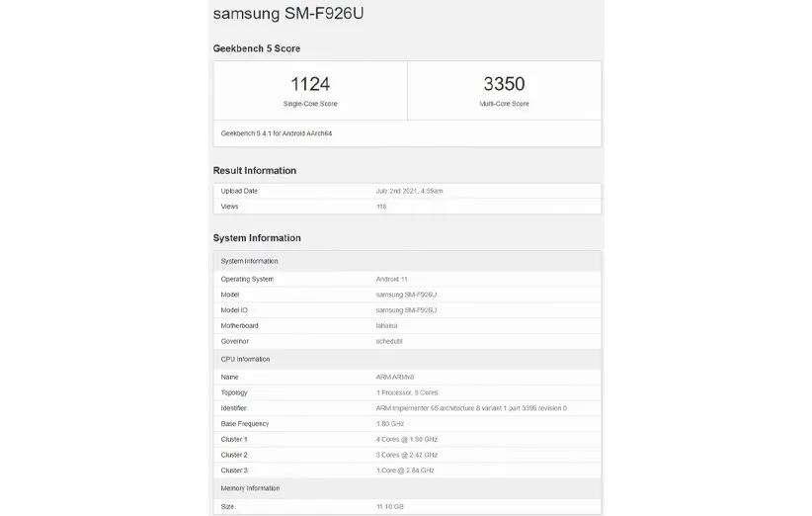Click the 1124 single-core score
812x516 pixels.
pyautogui.click(x=310, y=85)
